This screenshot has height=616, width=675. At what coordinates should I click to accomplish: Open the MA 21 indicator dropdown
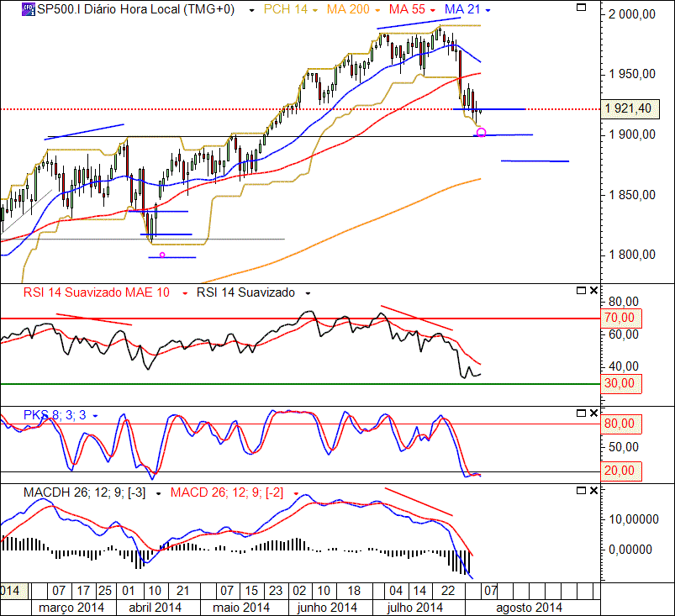tap(488, 10)
